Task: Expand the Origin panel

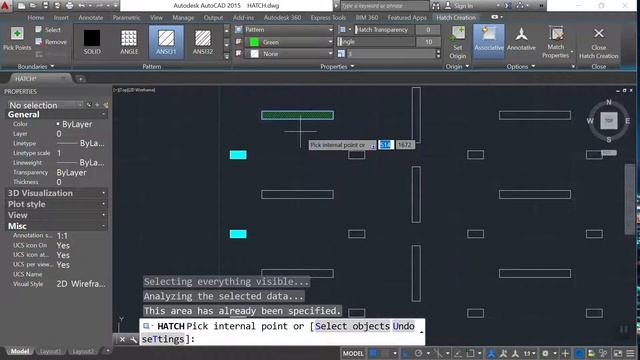Action: point(457,67)
